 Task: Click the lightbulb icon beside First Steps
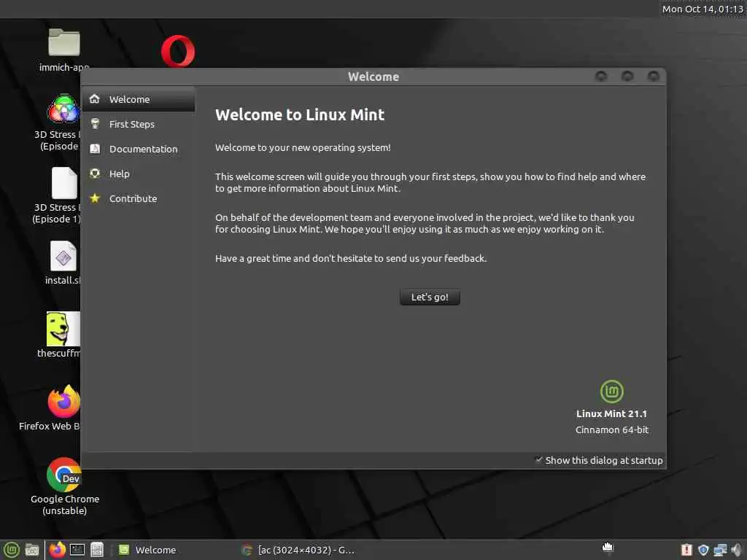pos(95,124)
